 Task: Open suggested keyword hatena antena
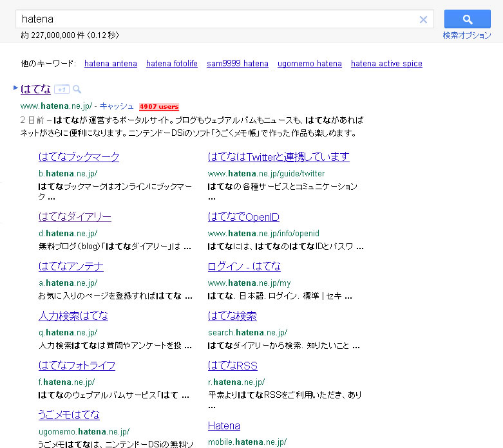point(111,64)
